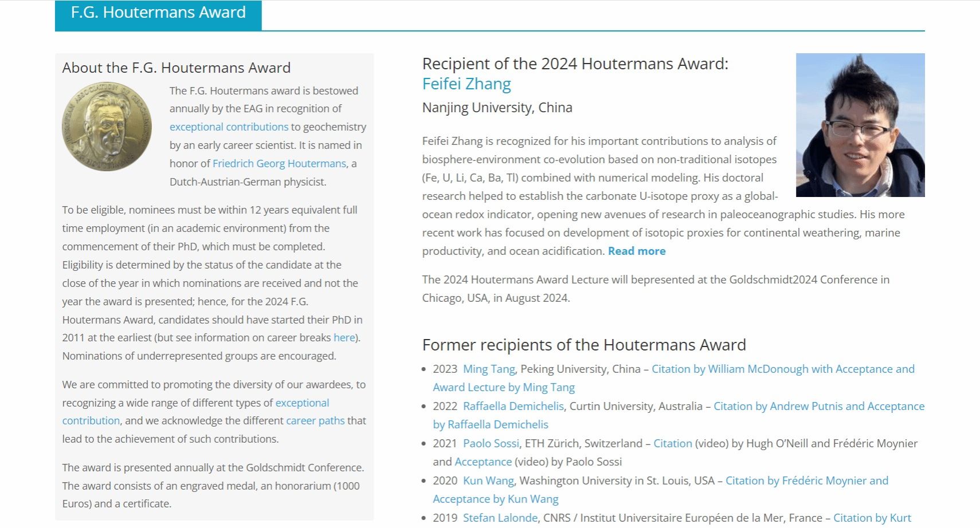The height and width of the screenshot is (528, 980).
Task: Open Citation by Frédéric Moynier link
Action: click(x=806, y=481)
